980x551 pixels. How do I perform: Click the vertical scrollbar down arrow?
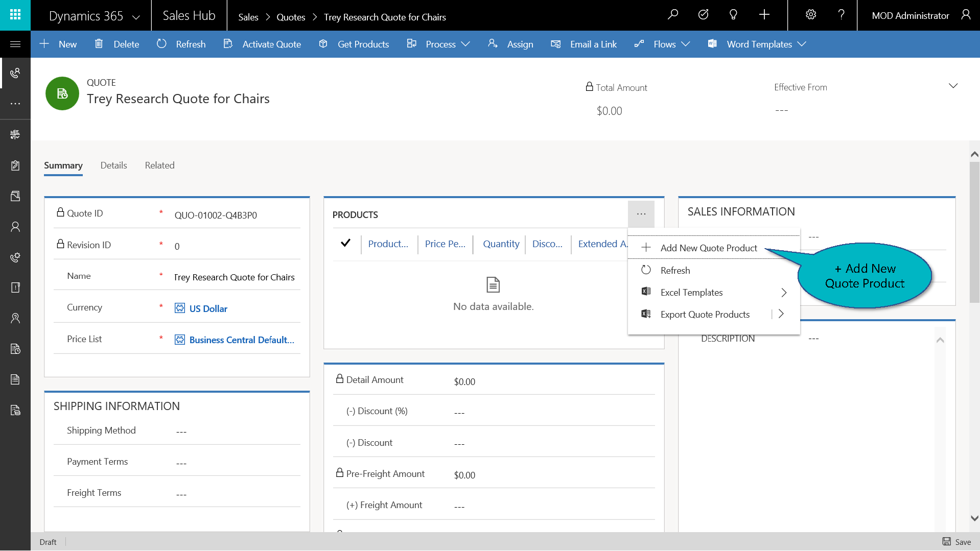[x=974, y=518]
